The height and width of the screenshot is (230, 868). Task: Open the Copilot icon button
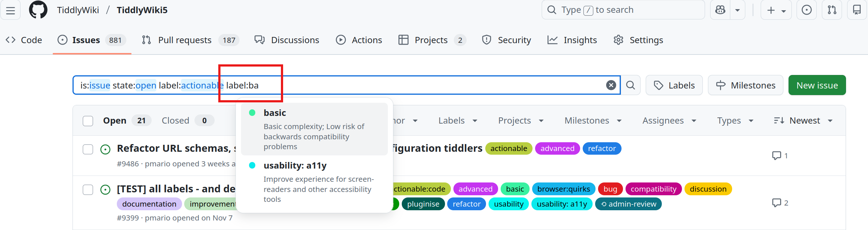point(720,10)
